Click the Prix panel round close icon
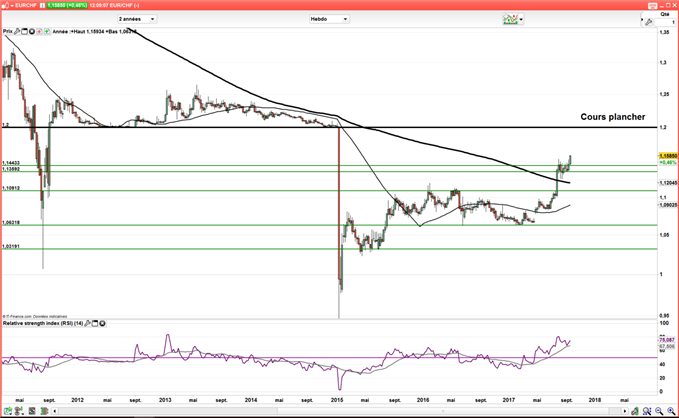Image resolution: width=679 pixels, height=418 pixels. 32,31
